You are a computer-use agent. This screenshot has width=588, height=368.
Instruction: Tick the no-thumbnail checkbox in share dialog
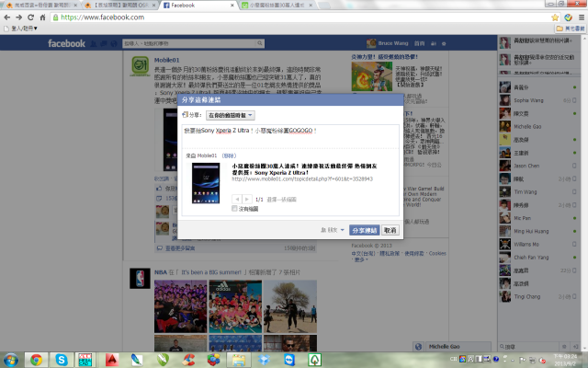point(235,209)
